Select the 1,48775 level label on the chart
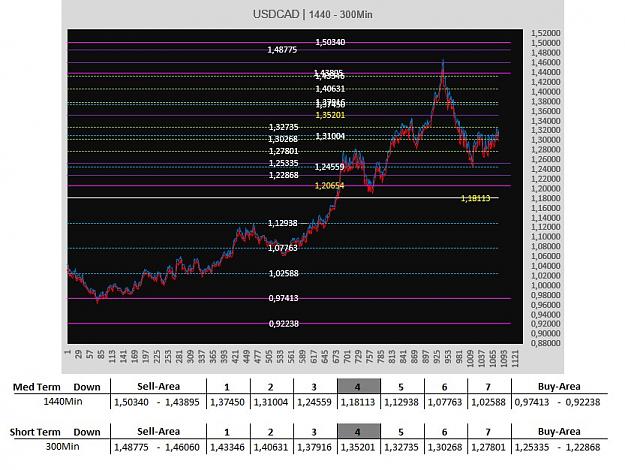 click(x=282, y=50)
